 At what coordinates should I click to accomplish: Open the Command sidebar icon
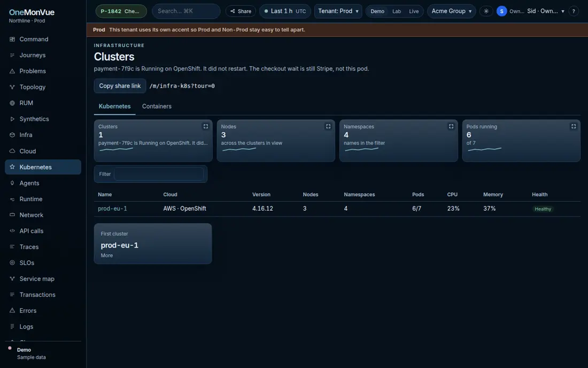click(x=12, y=40)
